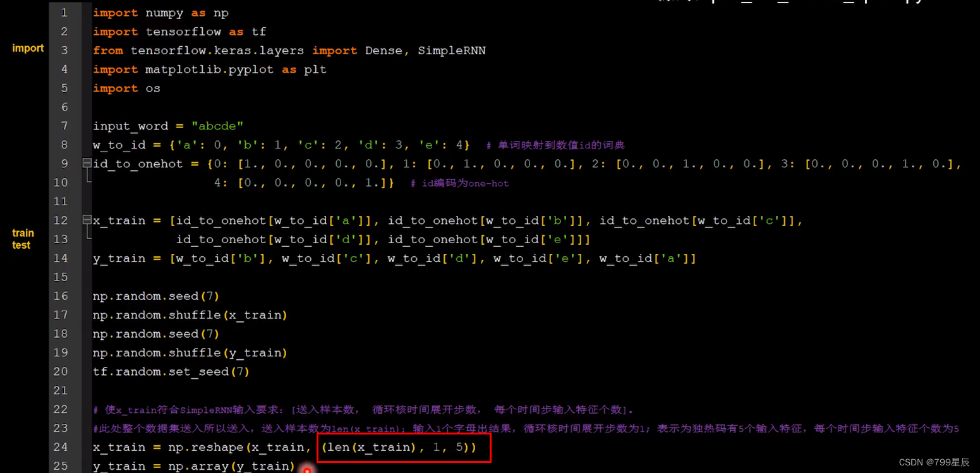Image resolution: width=980 pixels, height=473 pixels.
Task: Click 'Dense,' in the keras layers import
Action: pyautogui.click(x=387, y=51)
